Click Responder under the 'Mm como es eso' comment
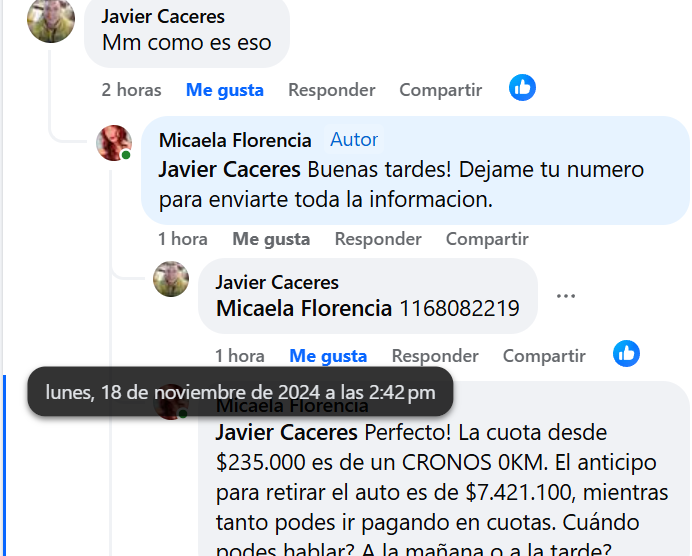The height and width of the screenshot is (556, 692). 331,90
